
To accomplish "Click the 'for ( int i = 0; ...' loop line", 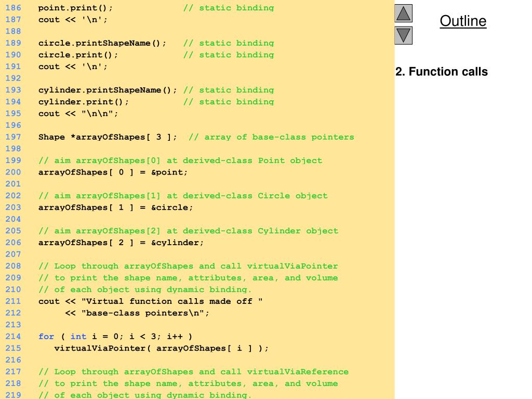I will pos(115,337).
